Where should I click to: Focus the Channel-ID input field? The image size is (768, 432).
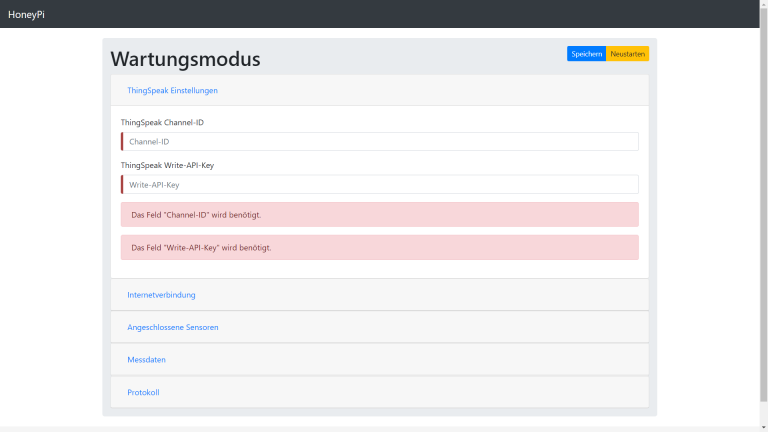click(380, 142)
